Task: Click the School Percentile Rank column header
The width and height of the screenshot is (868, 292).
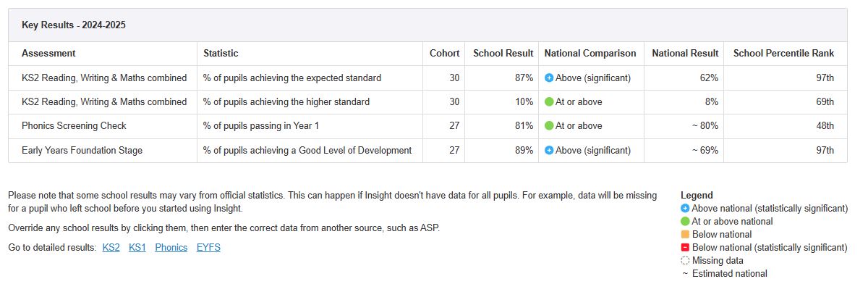Action: (783, 54)
